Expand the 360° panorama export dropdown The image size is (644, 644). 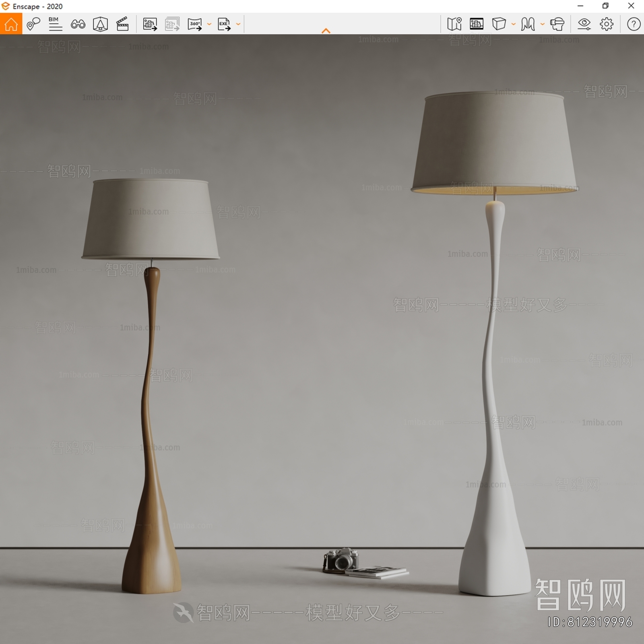click(209, 24)
